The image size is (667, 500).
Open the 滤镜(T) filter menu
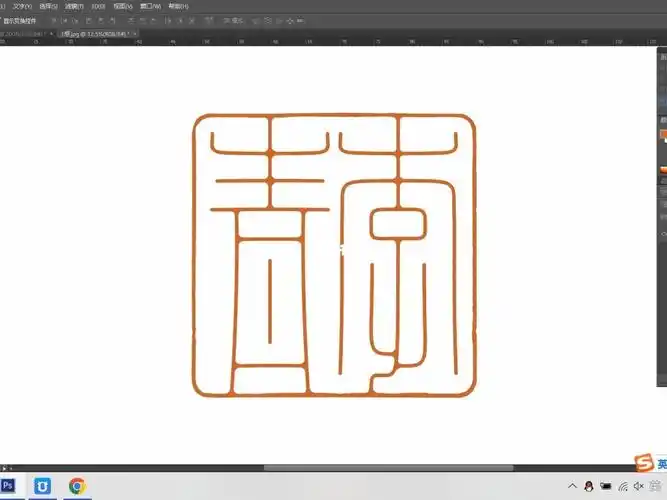[74, 6]
